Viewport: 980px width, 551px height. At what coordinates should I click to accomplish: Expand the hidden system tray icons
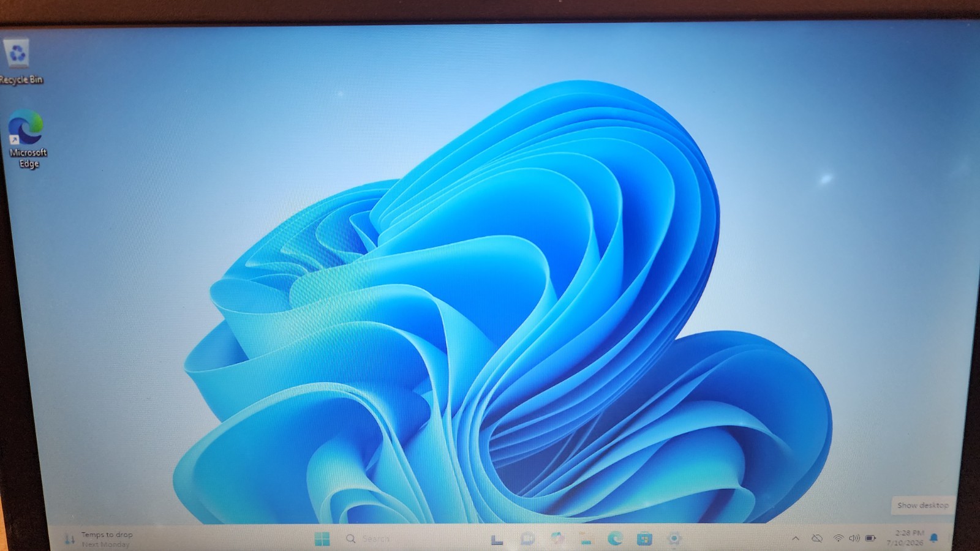click(x=796, y=539)
